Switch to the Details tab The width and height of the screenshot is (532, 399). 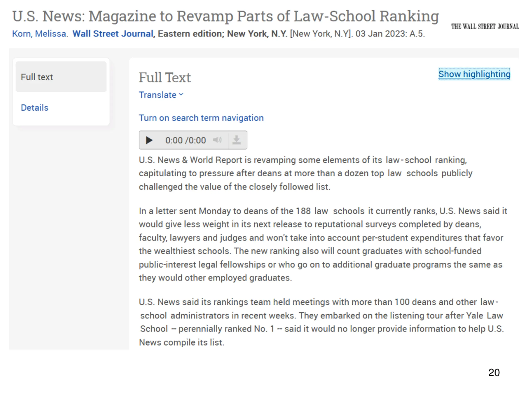tap(35, 107)
